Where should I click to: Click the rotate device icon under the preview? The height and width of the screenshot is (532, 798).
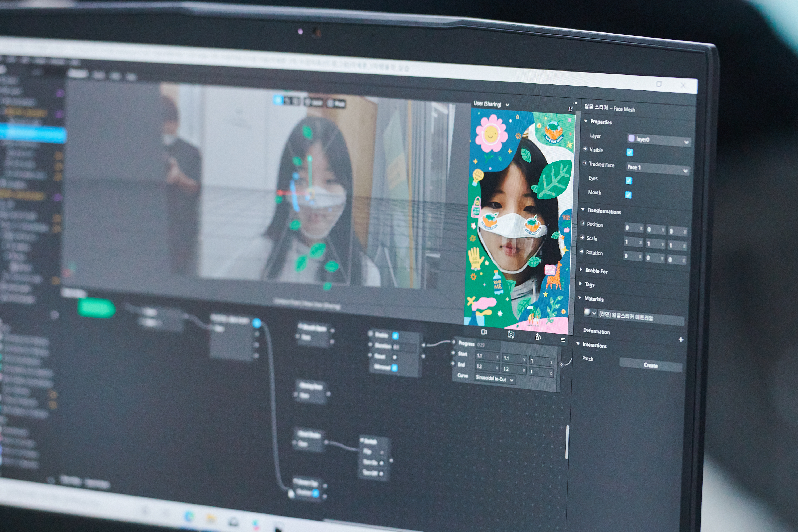pyautogui.click(x=538, y=337)
